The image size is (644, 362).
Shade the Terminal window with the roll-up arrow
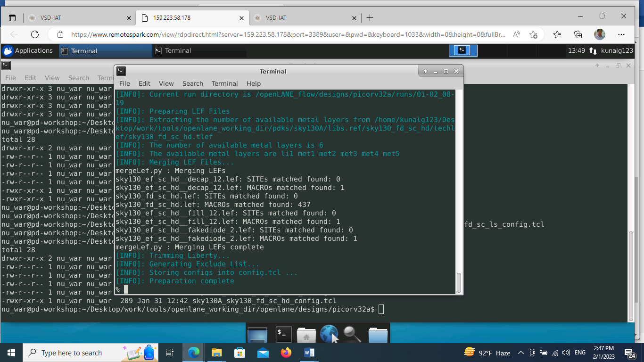425,71
